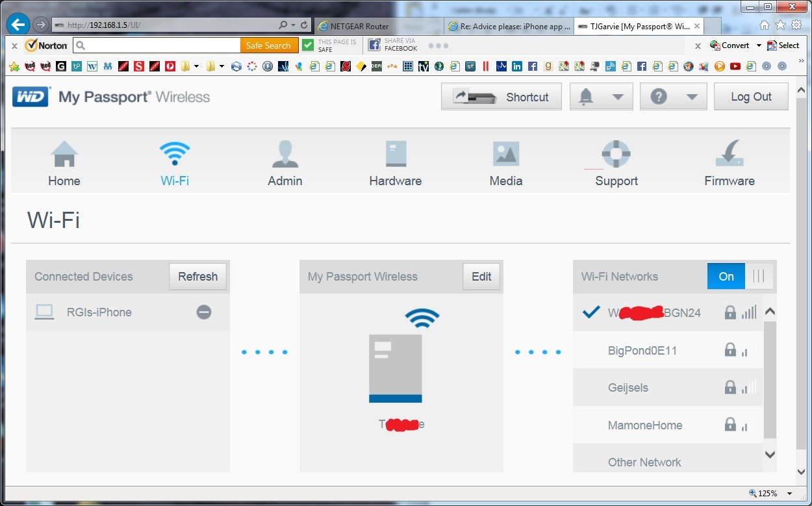
Task: Click the signal bars for connected network BGN24
Action: tap(749, 312)
